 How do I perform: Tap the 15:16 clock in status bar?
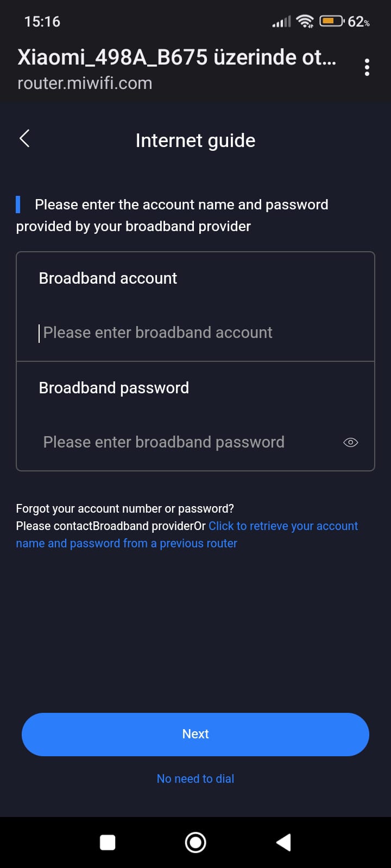[x=42, y=22]
